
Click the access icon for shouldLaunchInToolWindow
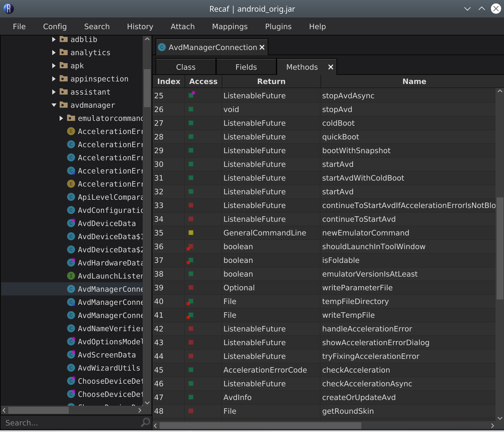[190, 247]
